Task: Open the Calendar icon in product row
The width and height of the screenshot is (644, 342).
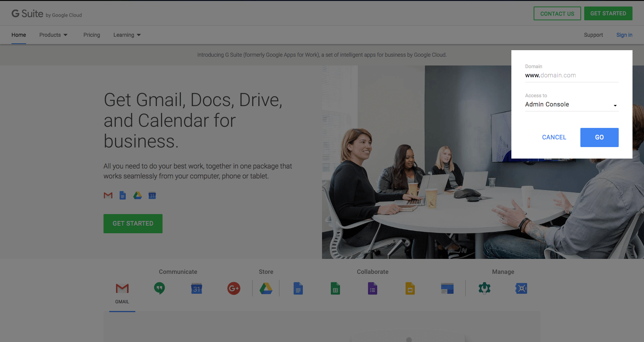Action: (x=197, y=288)
